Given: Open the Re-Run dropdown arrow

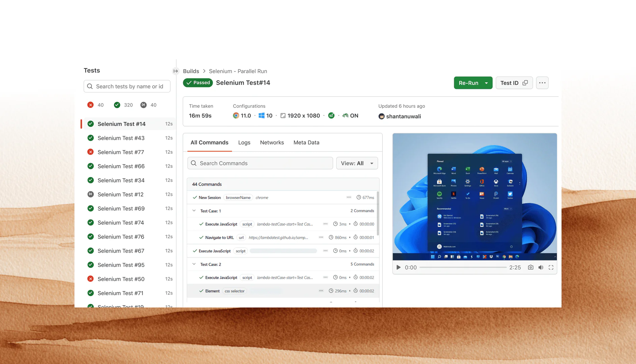Looking at the screenshot, I should pyautogui.click(x=486, y=83).
